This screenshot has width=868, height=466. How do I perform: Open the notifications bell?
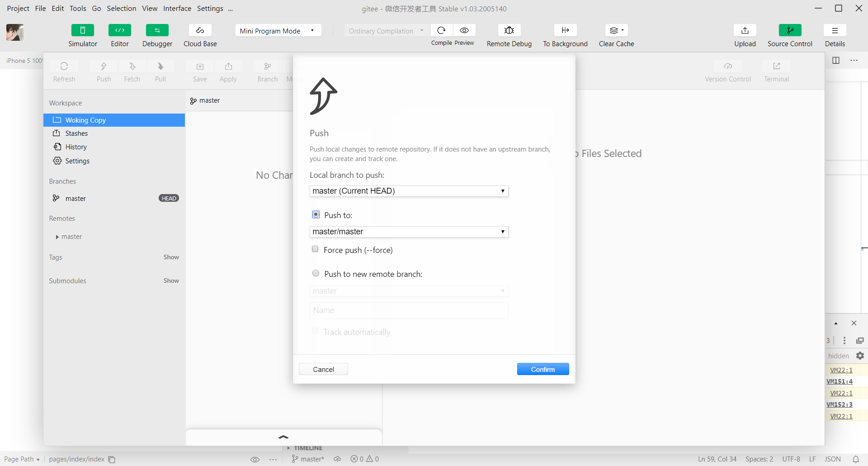[x=856, y=459]
